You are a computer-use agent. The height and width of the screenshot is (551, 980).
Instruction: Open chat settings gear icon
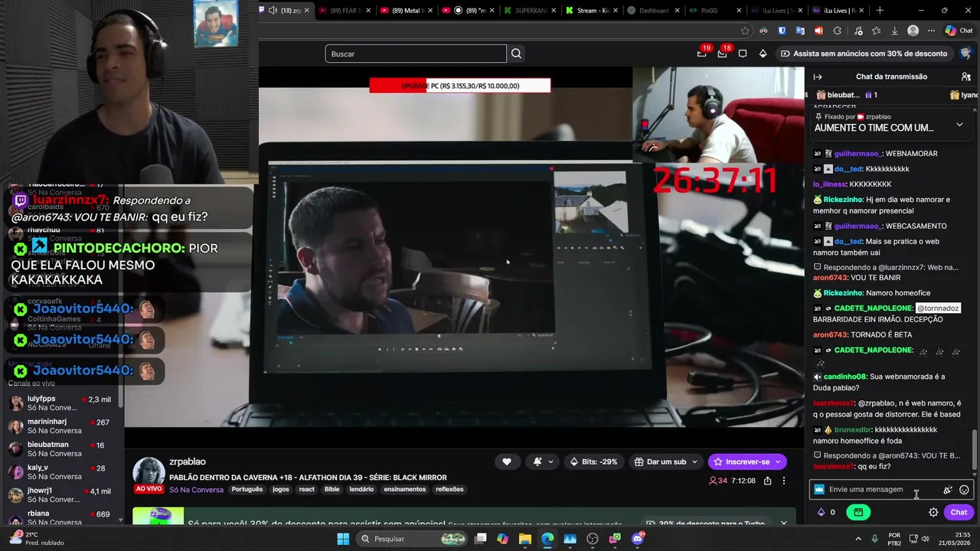tap(933, 513)
